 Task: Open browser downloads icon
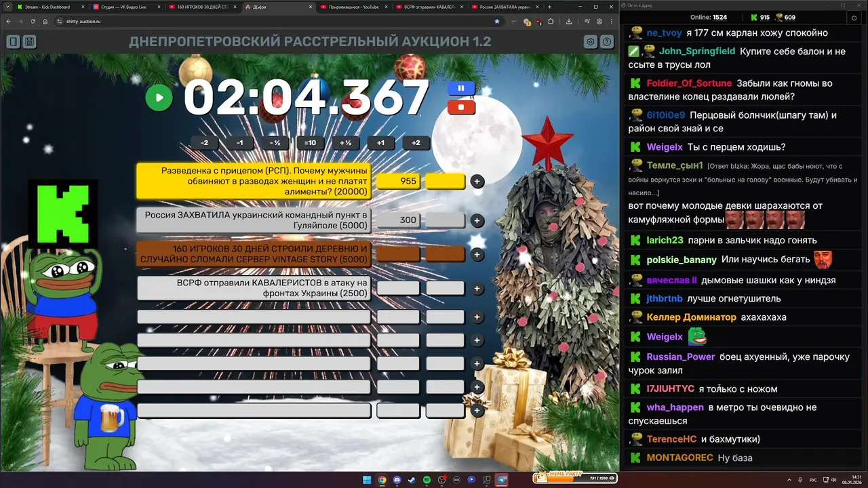coord(569,21)
